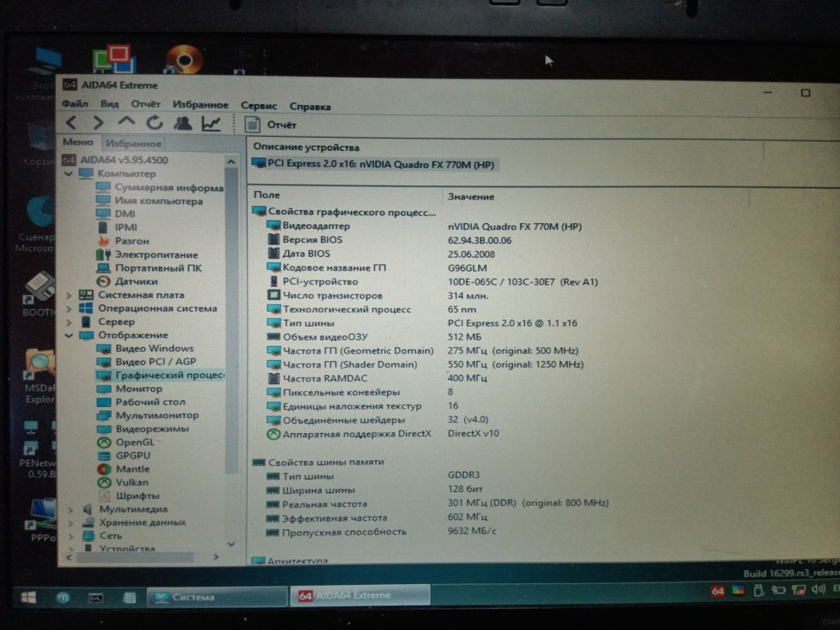Open the Справка menu
Screen dimensions: 840x630
pyautogui.click(x=310, y=107)
